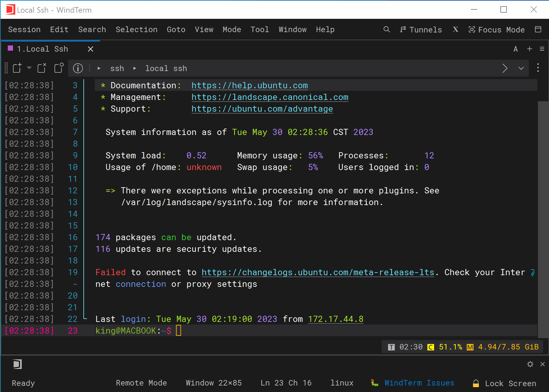Open the tab list hamburger menu
549x392 pixels.
click(542, 49)
